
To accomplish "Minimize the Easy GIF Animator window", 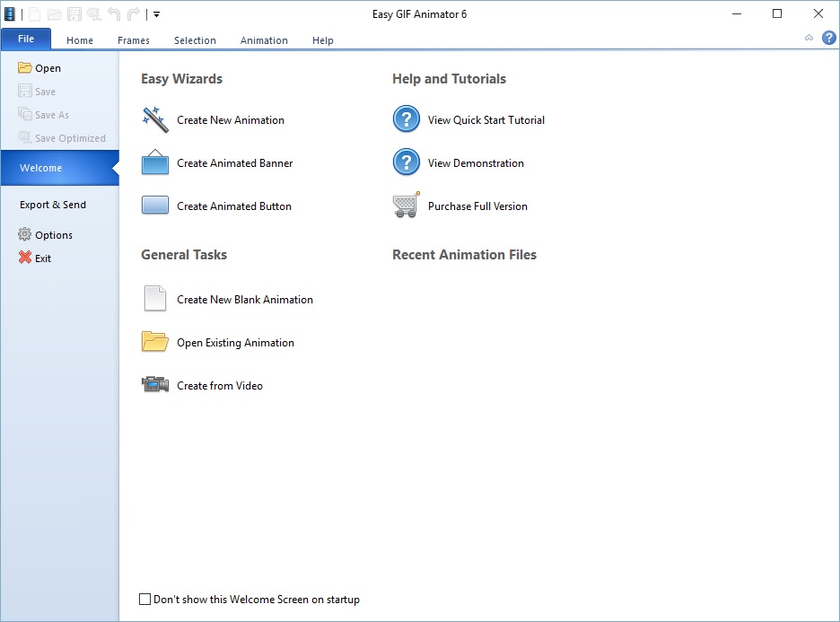I will 737,14.
